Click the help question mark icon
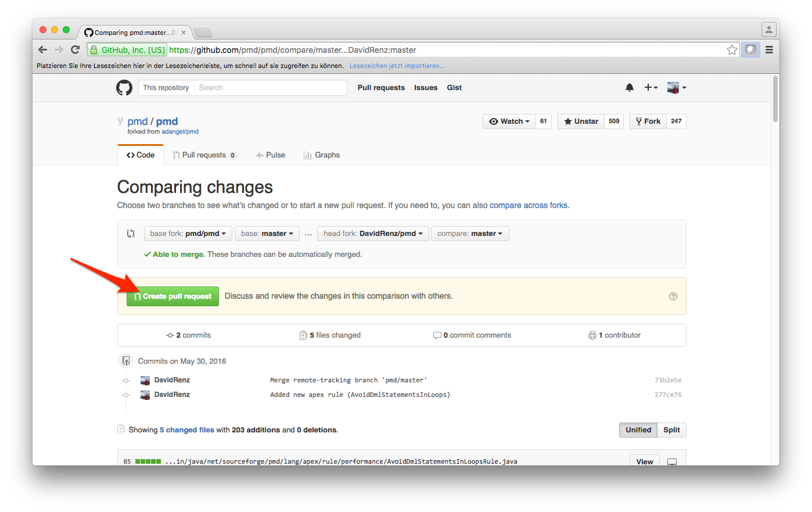The width and height of the screenshot is (812, 512). 673,296
